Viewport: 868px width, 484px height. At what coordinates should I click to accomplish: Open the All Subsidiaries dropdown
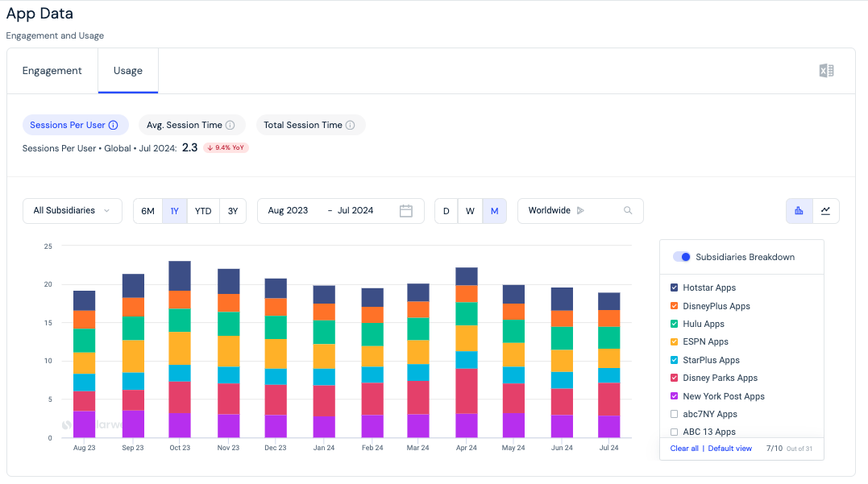pyautogui.click(x=73, y=211)
